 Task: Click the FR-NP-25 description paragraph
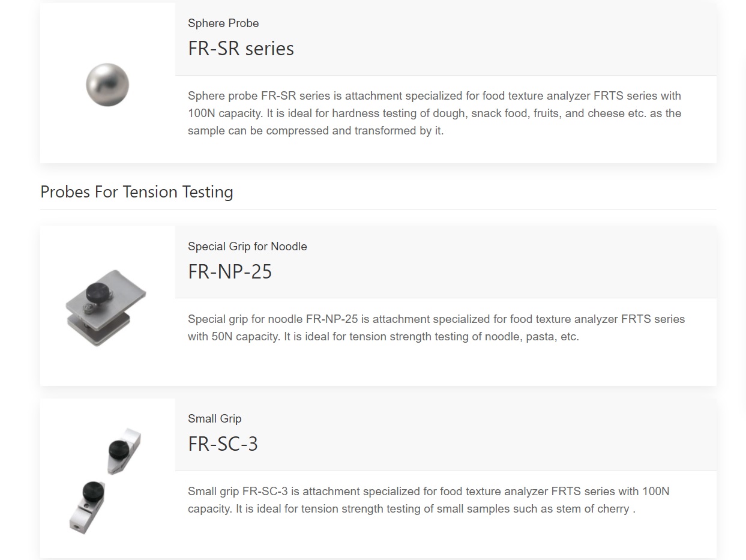pos(436,328)
